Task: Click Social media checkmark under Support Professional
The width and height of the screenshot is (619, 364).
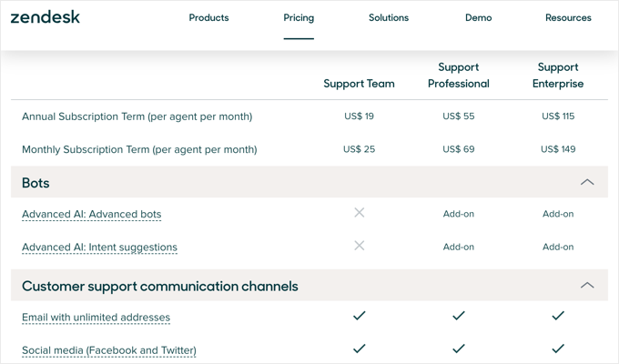Action: click(459, 349)
